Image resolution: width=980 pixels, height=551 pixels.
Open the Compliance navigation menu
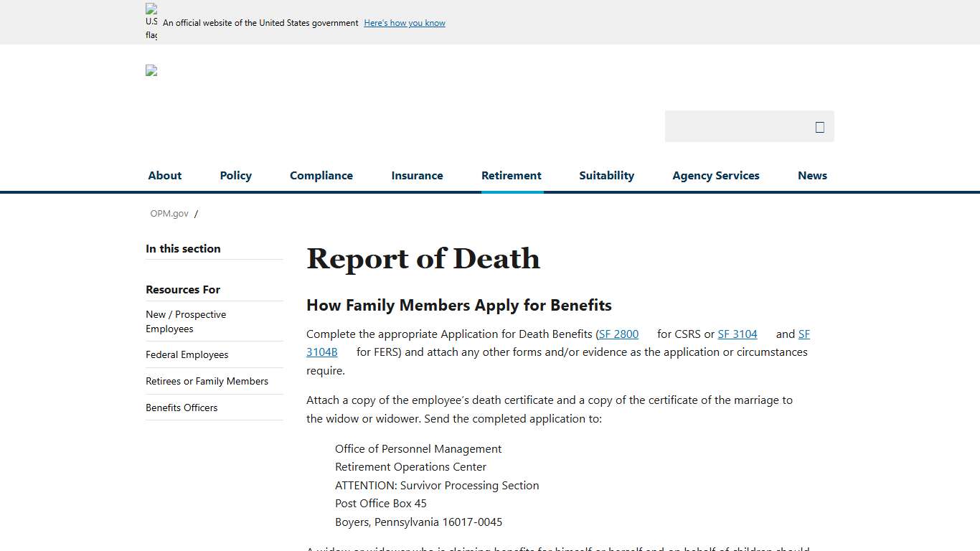click(321, 175)
